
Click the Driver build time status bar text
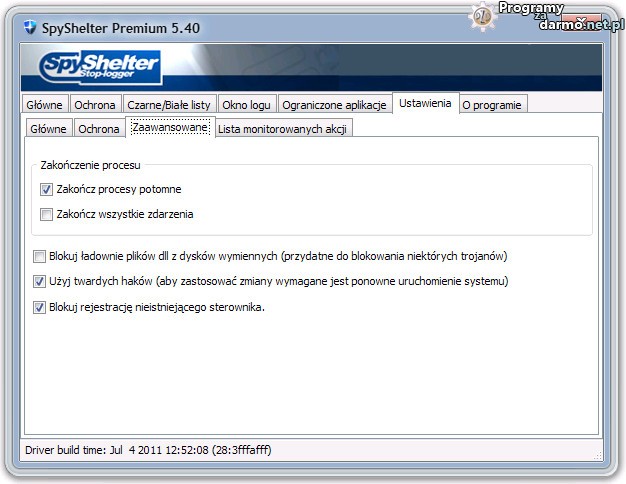[146, 450]
